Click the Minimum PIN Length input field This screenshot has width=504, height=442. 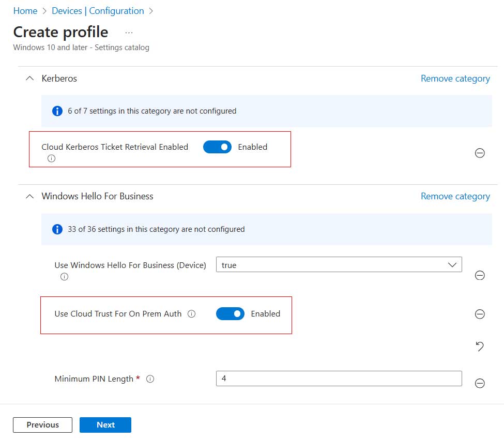point(339,378)
